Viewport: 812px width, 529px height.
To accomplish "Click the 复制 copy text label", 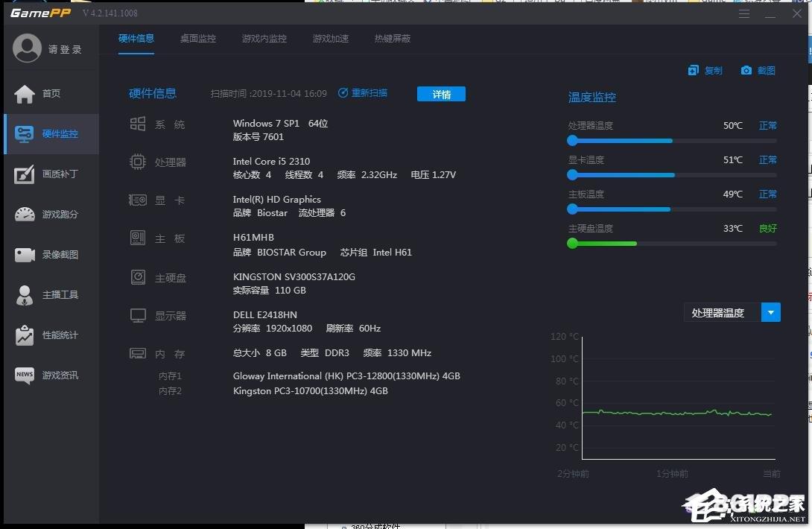I will 713,70.
